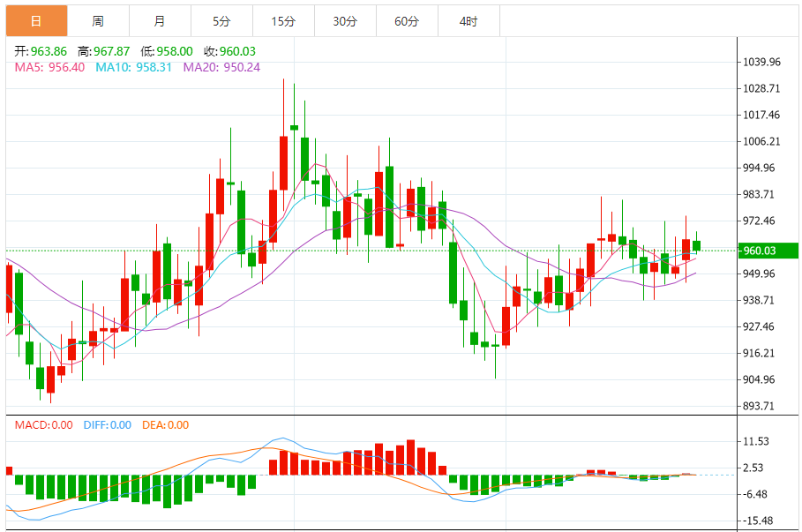Click the -15.48 MACD axis label
This screenshot has height=532, width=802.
758,521
